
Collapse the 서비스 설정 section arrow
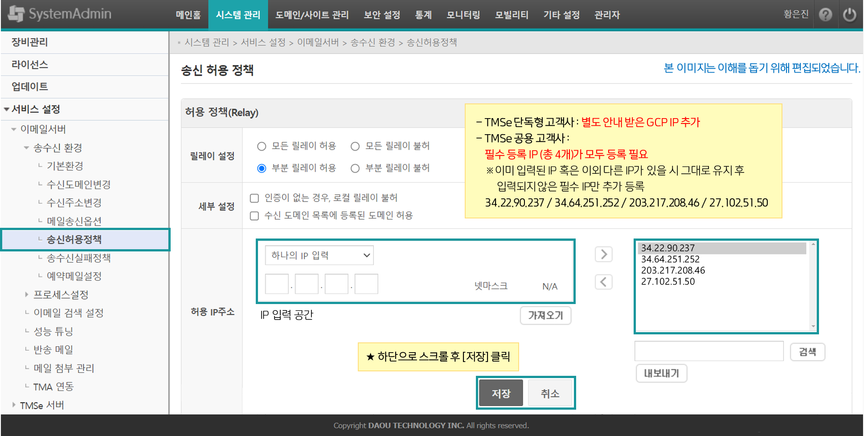[7, 109]
